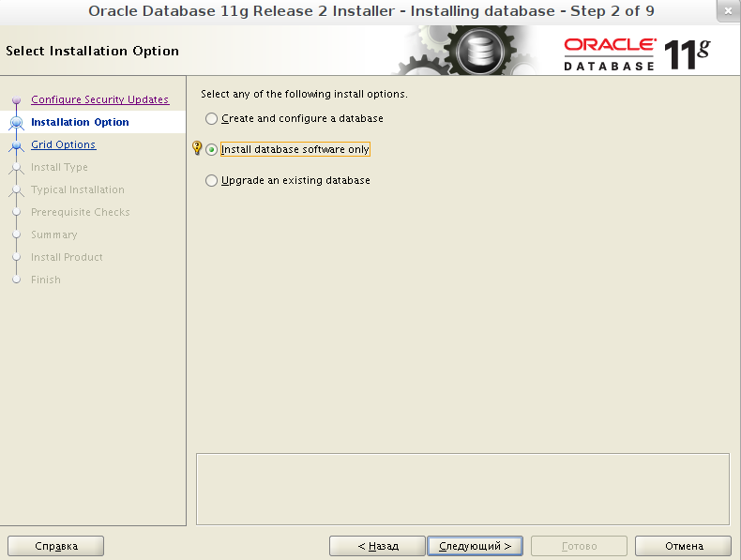Click 'Select Installation Option' heading
The height and width of the screenshot is (560, 741).
click(92, 51)
